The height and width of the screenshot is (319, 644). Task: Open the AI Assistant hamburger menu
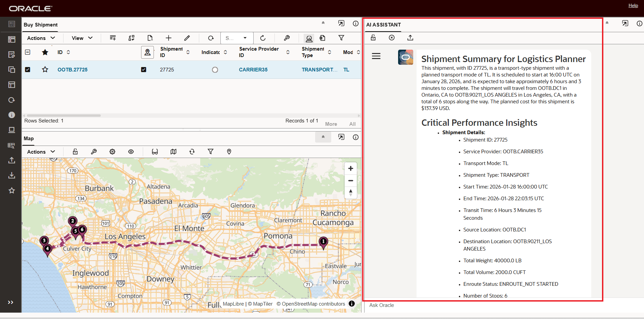click(x=376, y=56)
